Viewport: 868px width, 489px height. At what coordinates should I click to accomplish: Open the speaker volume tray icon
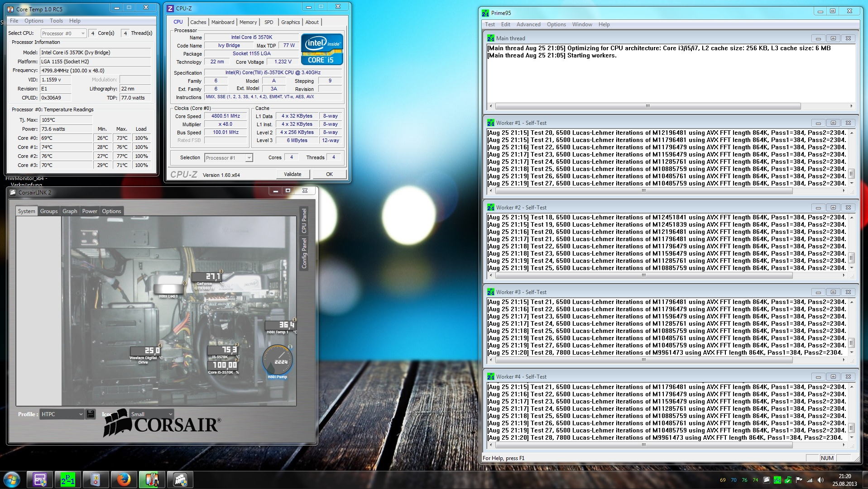[821, 480]
